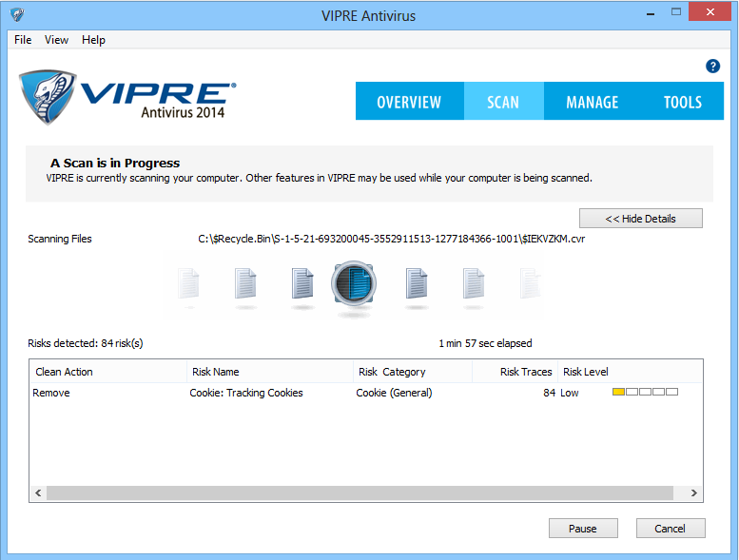
Task: Click the 1 min 57 sec elapsed text
Action: 485,343
